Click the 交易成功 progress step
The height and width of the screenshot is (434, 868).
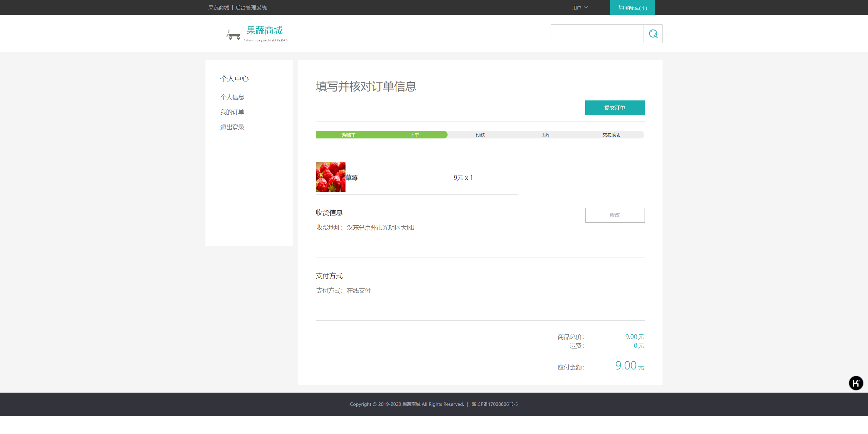(x=611, y=135)
